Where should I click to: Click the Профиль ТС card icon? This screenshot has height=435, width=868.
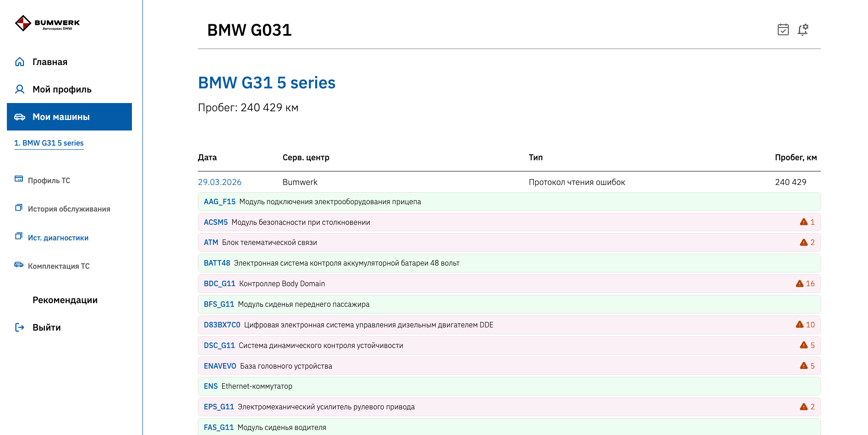pos(19,179)
